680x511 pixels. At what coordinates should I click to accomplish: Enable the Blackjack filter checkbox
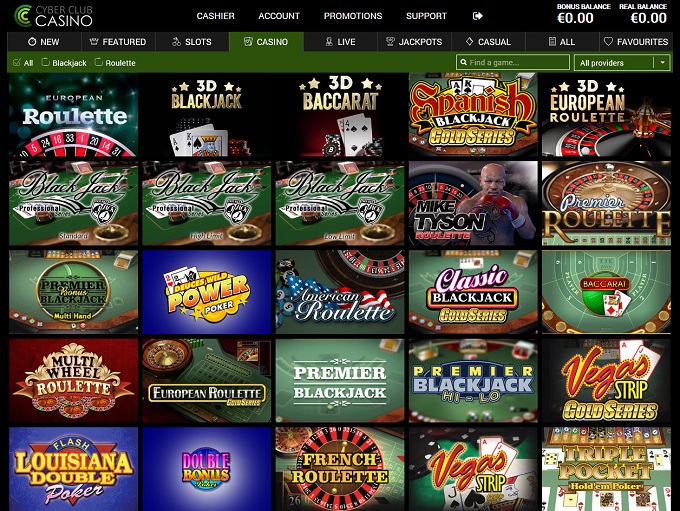(x=45, y=62)
